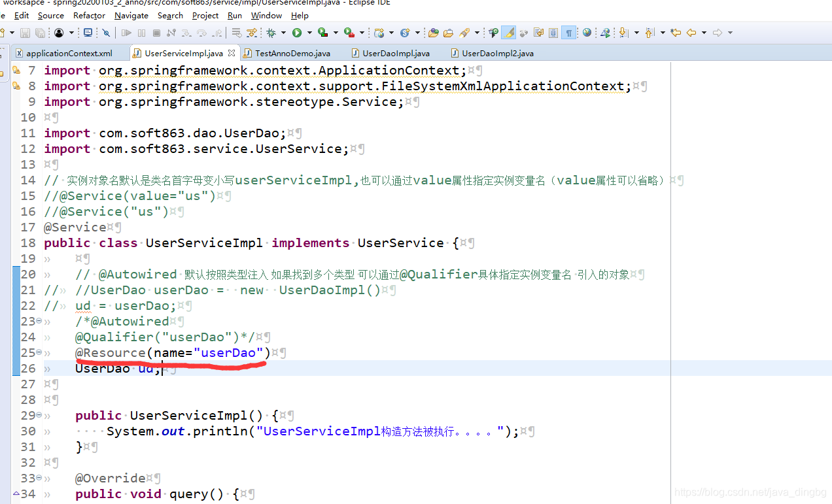Click the Open Task icon
The image size is (832, 504).
point(448,33)
